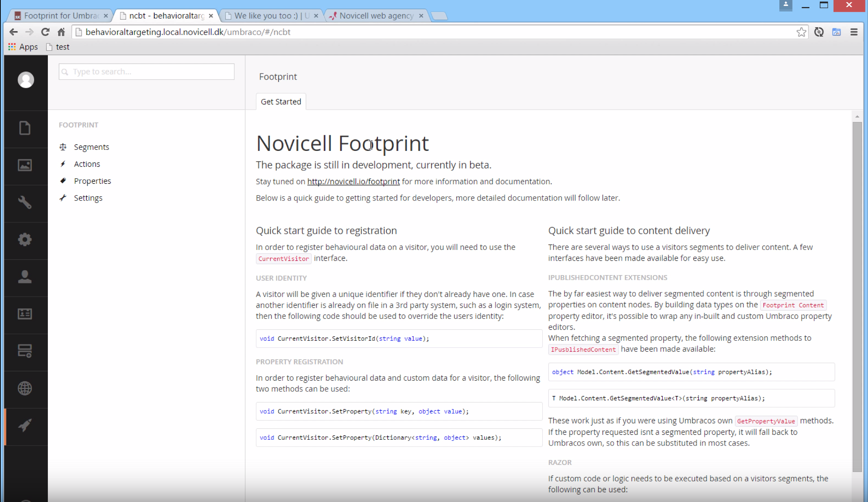Screen dimensions: 868x502
Task: Click the PROPERTY REGISTRATION subheading
Action: click(x=299, y=362)
